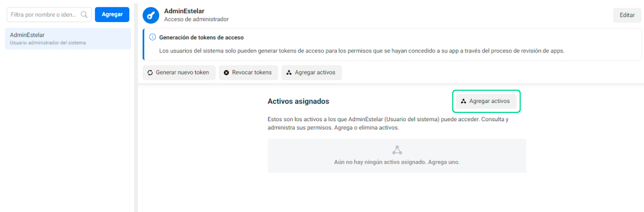Click the search magnifier icon in filter field
Image resolution: width=644 pixels, height=212 pixels.
pyautogui.click(x=84, y=14)
